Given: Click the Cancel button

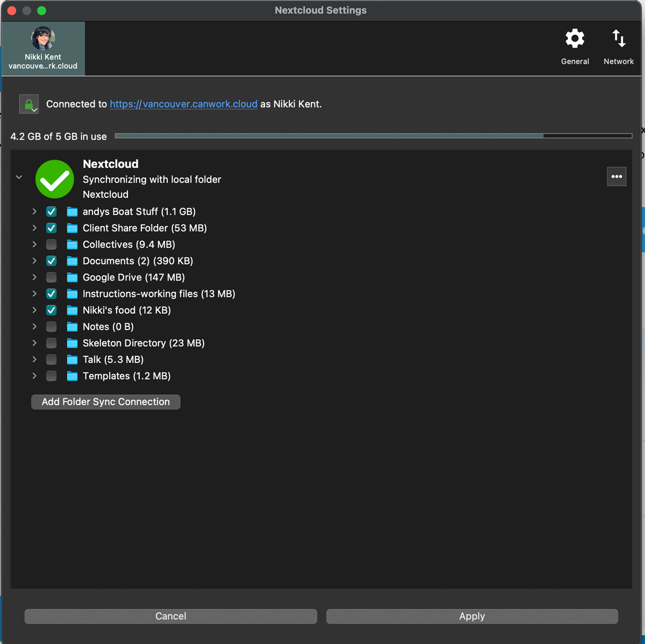Looking at the screenshot, I should [171, 617].
